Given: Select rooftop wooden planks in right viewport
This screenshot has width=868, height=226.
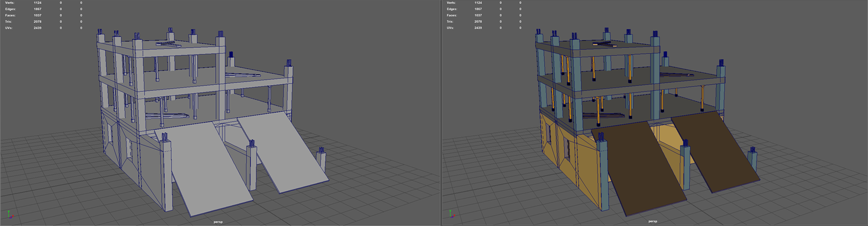Looking at the screenshot, I should click(604, 44).
